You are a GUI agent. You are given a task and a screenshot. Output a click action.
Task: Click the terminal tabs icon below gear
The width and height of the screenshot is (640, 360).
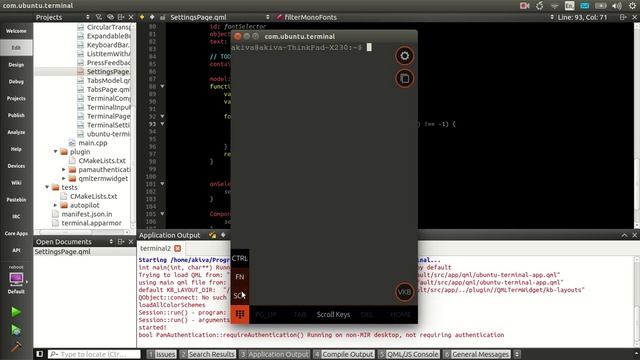(404, 78)
